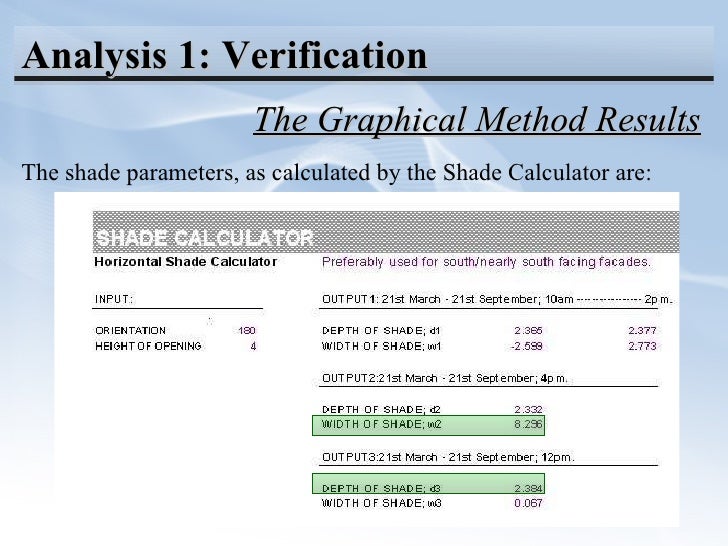Select the w1 value -2.598
Screen dimensions: 728x546
click(x=526, y=346)
